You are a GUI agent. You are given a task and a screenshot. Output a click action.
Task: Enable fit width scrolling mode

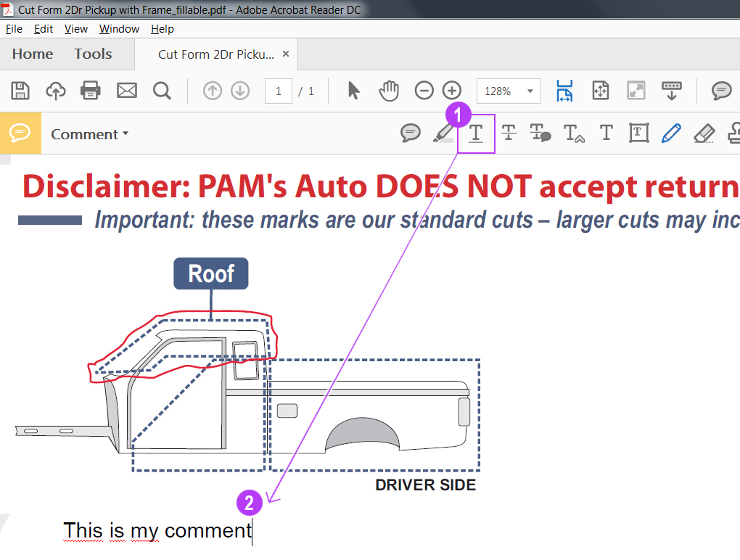pos(564,91)
